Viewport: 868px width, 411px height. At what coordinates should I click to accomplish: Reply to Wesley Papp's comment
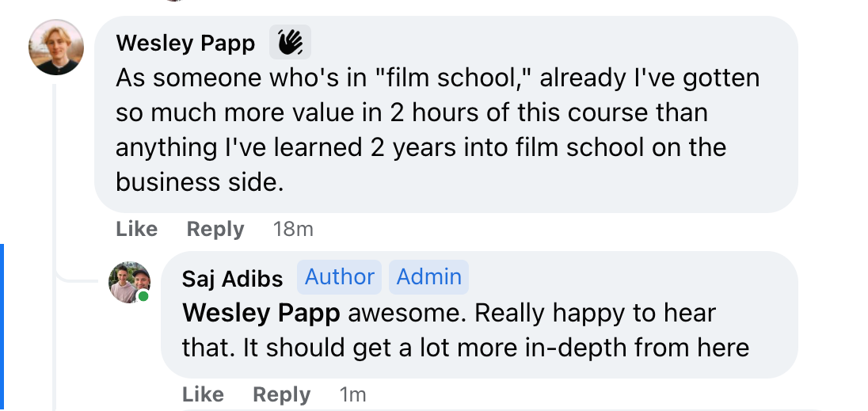pyautogui.click(x=215, y=230)
